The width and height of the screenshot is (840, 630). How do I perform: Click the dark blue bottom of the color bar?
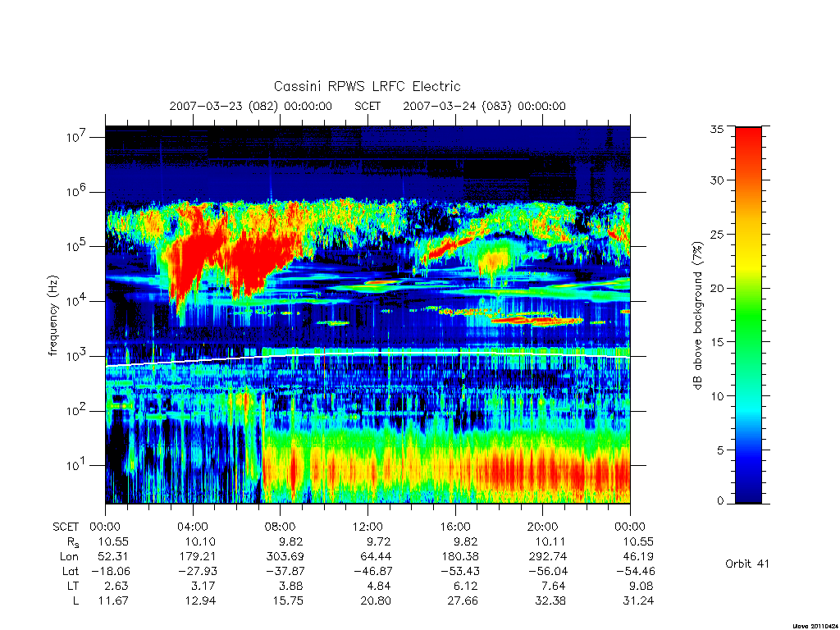pyautogui.click(x=748, y=493)
